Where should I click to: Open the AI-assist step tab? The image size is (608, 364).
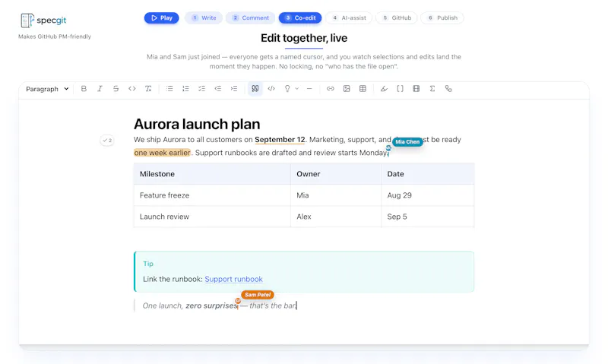click(349, 17)
